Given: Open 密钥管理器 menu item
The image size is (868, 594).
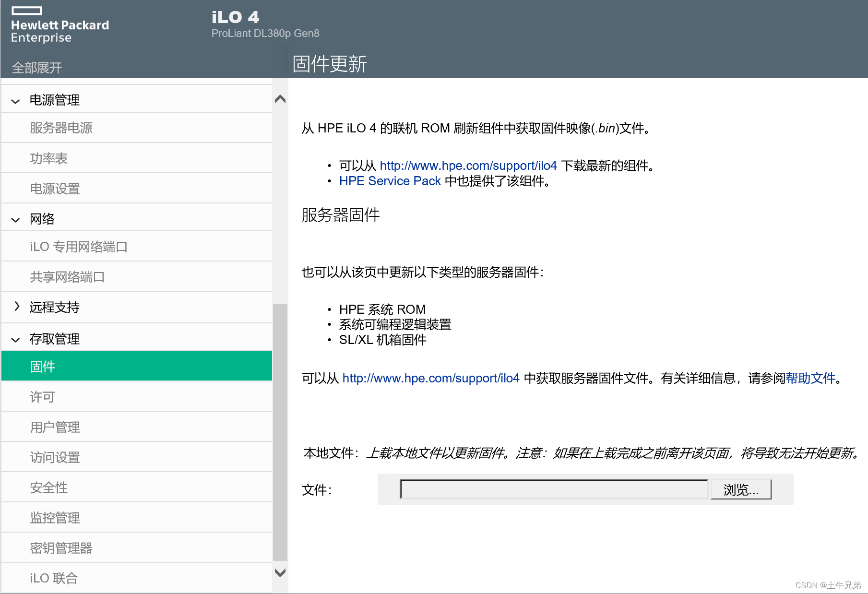Looking at the screenshot, I should [137, 548].
